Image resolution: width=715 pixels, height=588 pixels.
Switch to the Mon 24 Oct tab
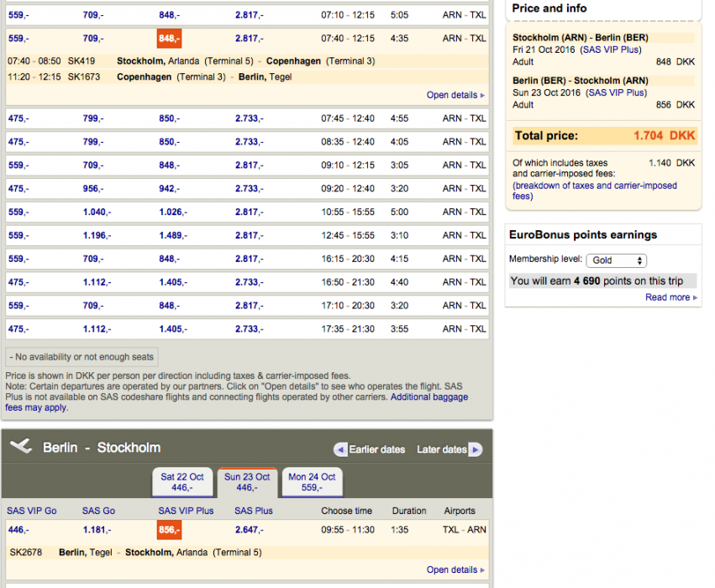tap(312, 481)
